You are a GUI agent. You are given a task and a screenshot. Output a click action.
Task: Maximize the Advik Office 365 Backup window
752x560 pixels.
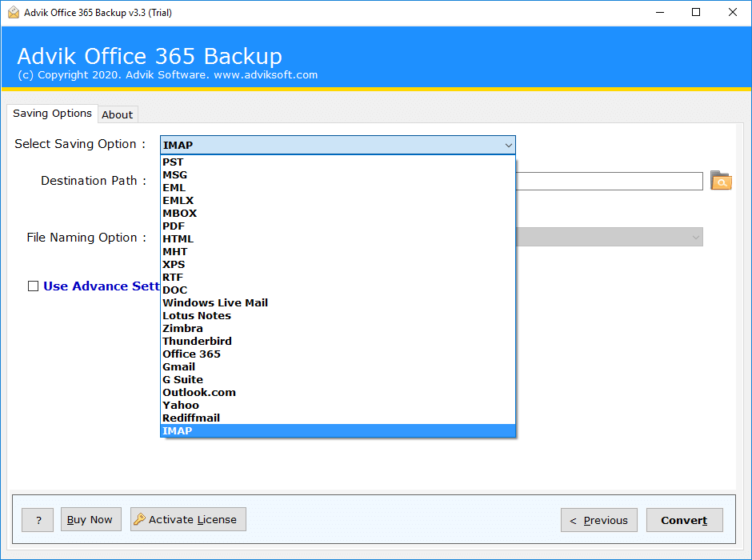(x=696, y=13)
